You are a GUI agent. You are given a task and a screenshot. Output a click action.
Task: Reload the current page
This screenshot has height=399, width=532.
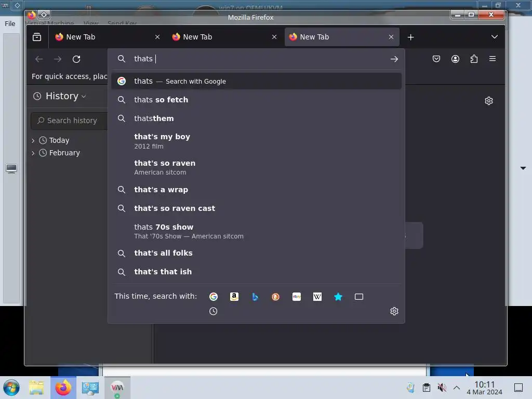click(76, 59)
